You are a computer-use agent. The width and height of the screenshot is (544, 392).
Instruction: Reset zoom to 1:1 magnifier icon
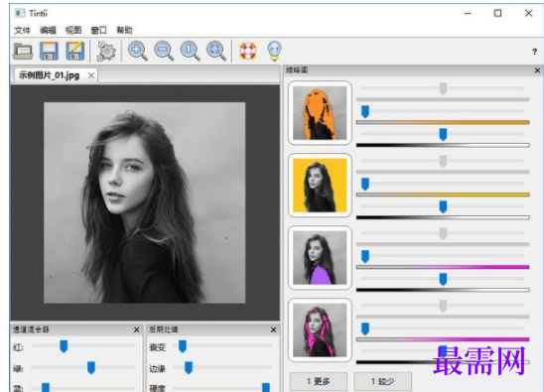(x=190, y=51)
